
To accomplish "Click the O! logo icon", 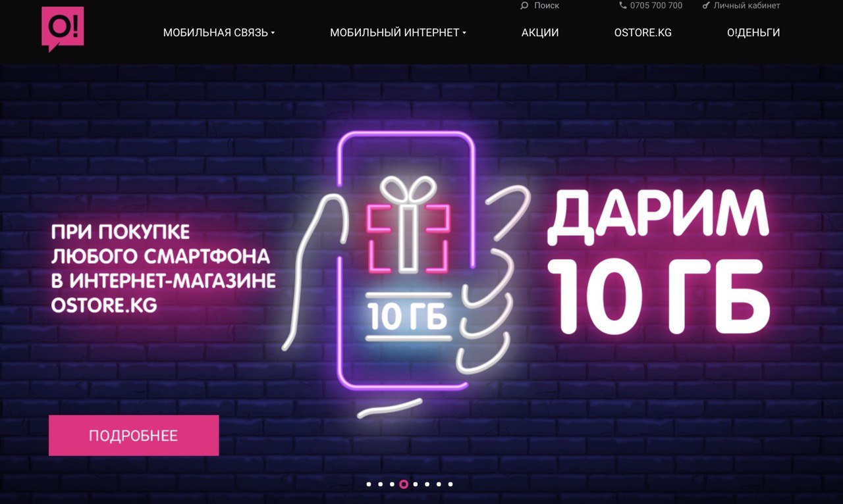I will click(x=63, y=29).
